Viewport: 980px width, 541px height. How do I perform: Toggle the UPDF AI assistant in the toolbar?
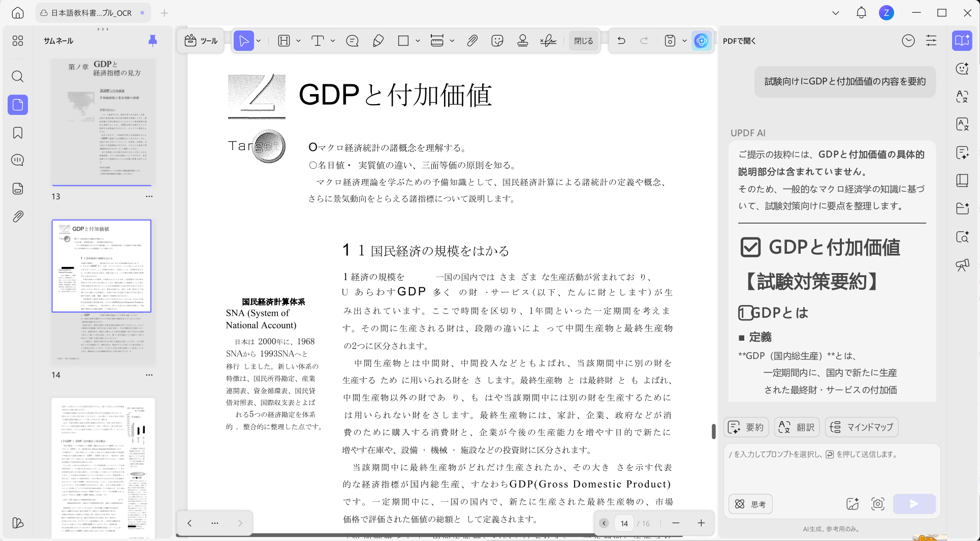tap(702, 41)
